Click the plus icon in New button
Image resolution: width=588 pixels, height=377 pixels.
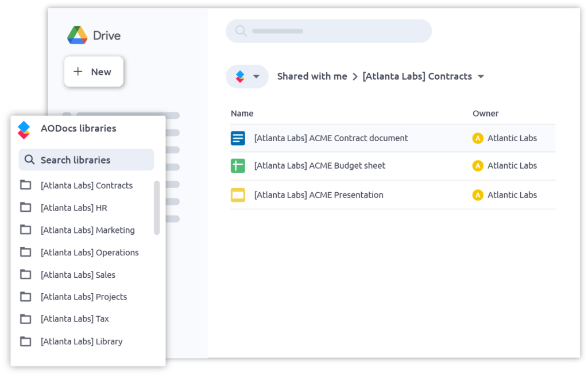(78, 71)
